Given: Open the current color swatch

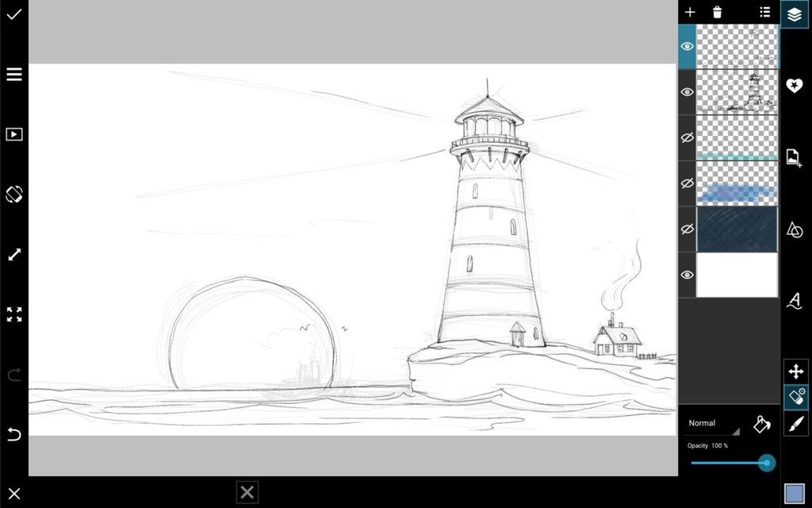Looking at the screenshot, I should point(795,494).
